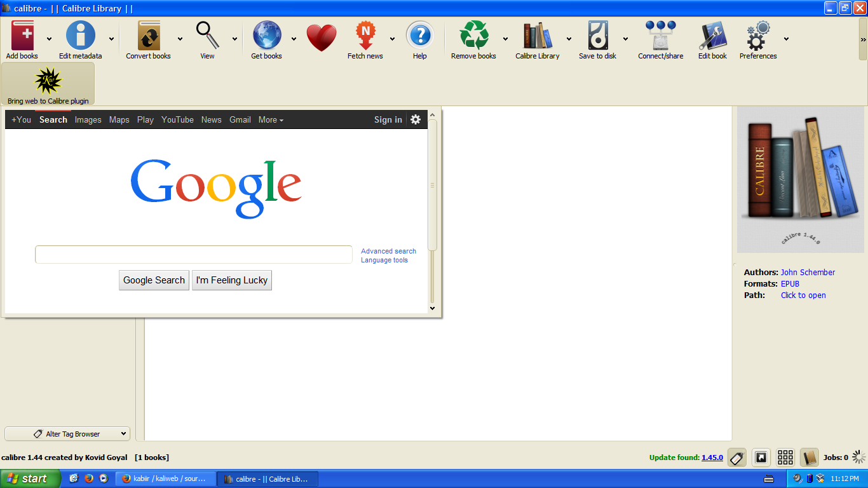Switch to Maps in the Google bar
This screenshot has height=488, width=868.
click(119, 119)
